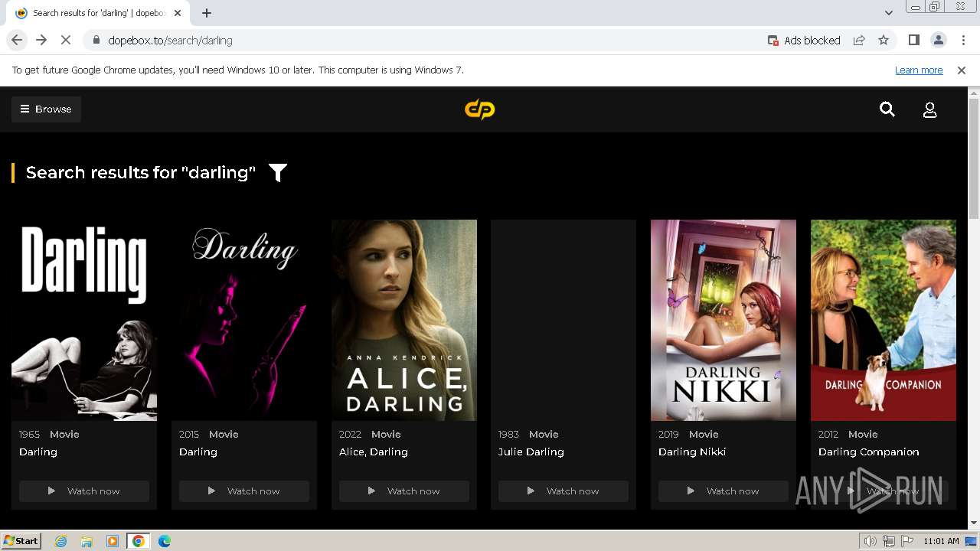Click Watch now for Darling Nikki
The image size is (980, 551).
724,491
